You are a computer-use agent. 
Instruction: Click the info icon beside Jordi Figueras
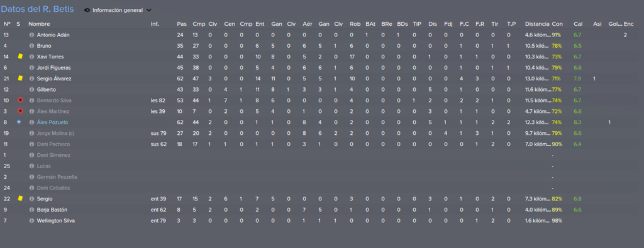coord(31,68)
